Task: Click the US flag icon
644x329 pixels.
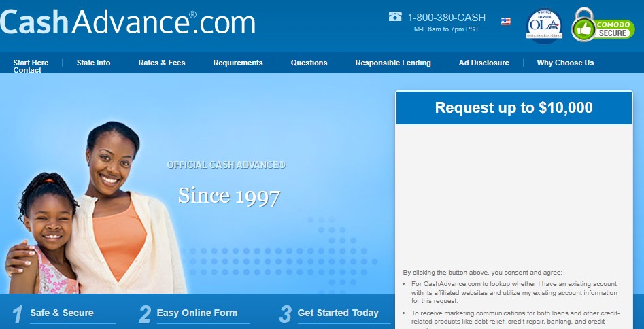Action: [505, 21]
